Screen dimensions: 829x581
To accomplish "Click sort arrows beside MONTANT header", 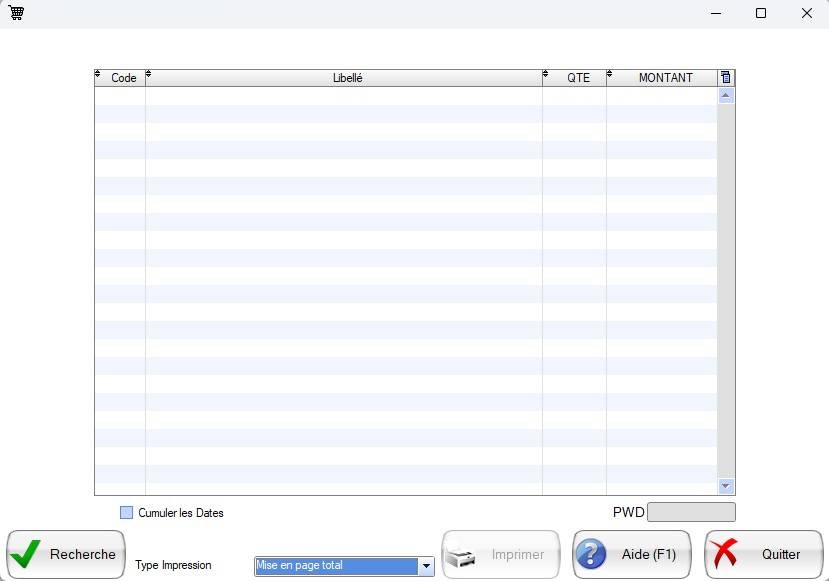I will [610, 75].
